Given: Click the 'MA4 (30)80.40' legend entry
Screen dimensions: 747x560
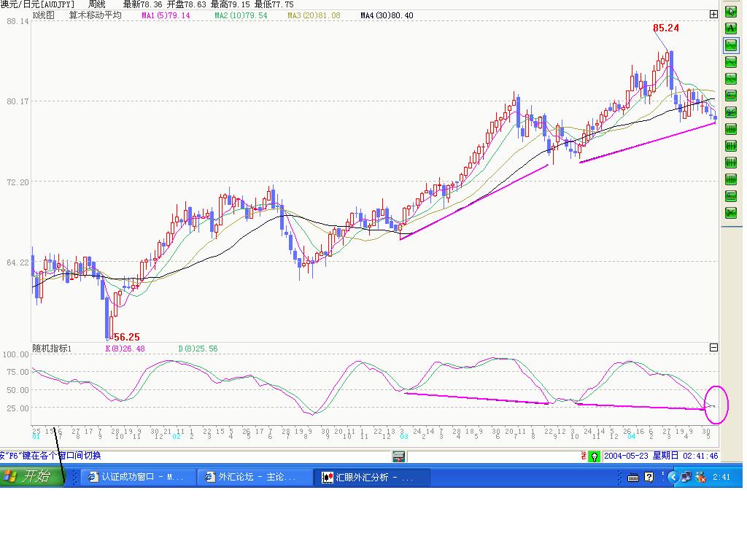Looking at the screenshot, I should (x=387, y=16).
